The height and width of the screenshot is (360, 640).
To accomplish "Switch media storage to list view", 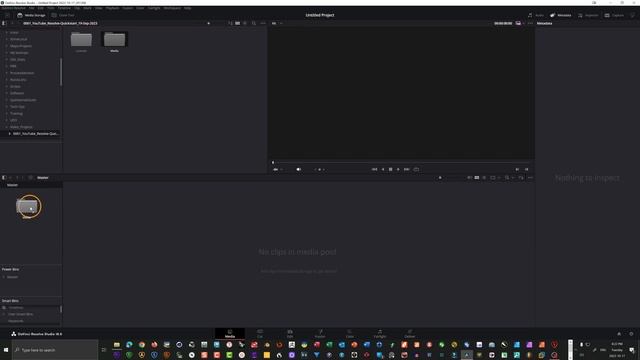I will (245, 23).
